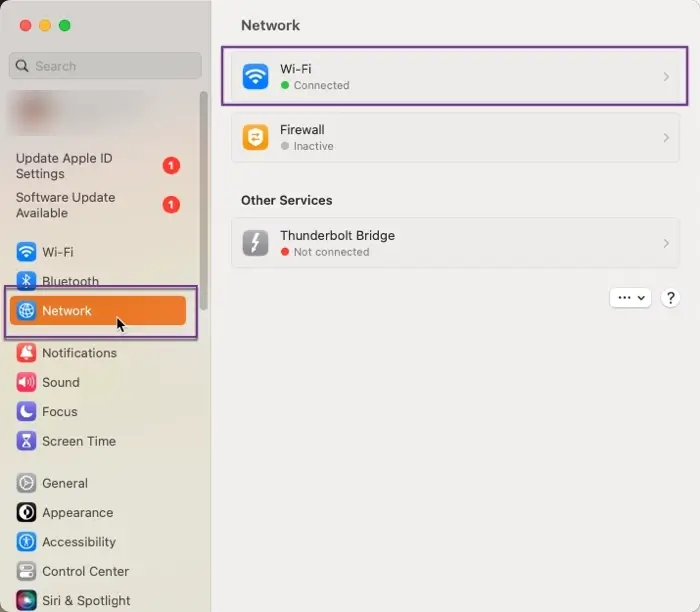Select Notifications in the sidebar

point(98,353)
